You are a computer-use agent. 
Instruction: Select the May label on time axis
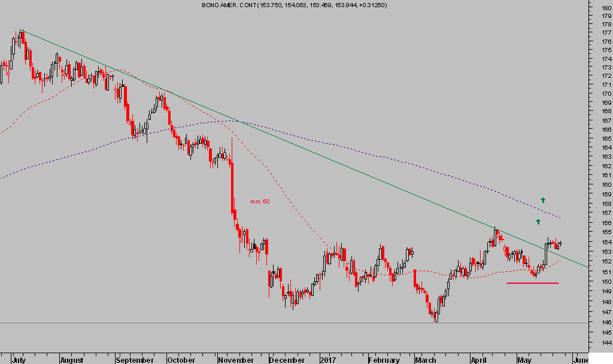coord(524,360)
